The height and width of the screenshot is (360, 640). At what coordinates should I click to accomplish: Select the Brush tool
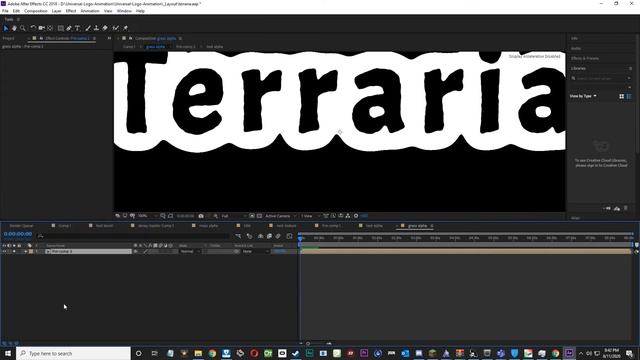88,28
